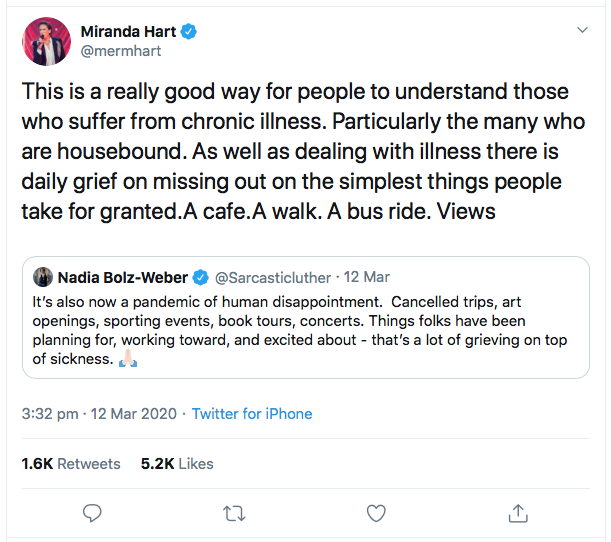Image resolution: width=611 pixels, height=542 pixels.
Task: View the 5.2K Likes list
Action: 177,464
